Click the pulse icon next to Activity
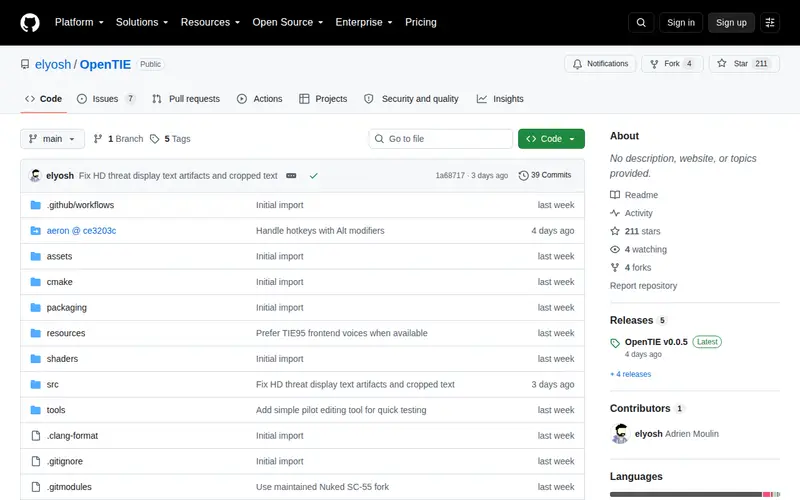This screenshot has height=500, width=800. point(615,213)
